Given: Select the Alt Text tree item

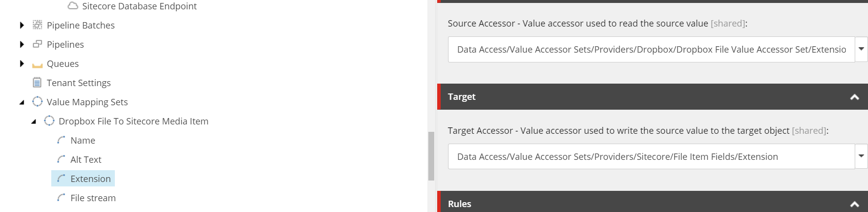Looking at the screenshot, I should click(x=86, y=159).
